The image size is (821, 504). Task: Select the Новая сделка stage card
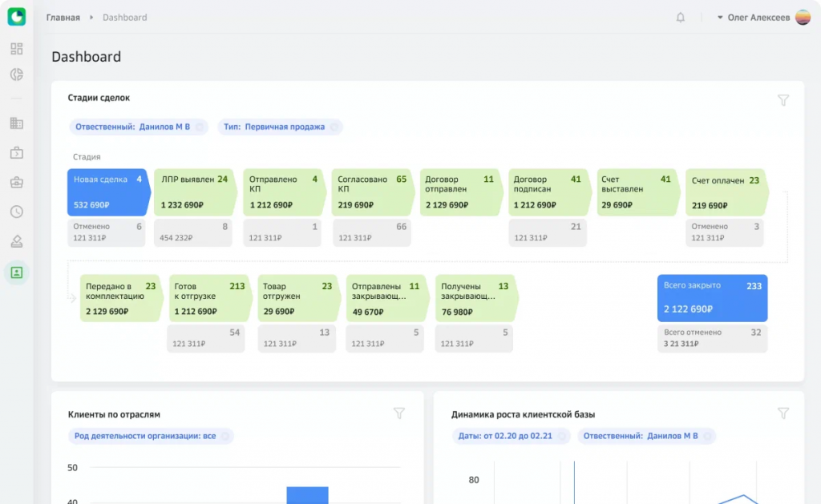pos(107,192)
